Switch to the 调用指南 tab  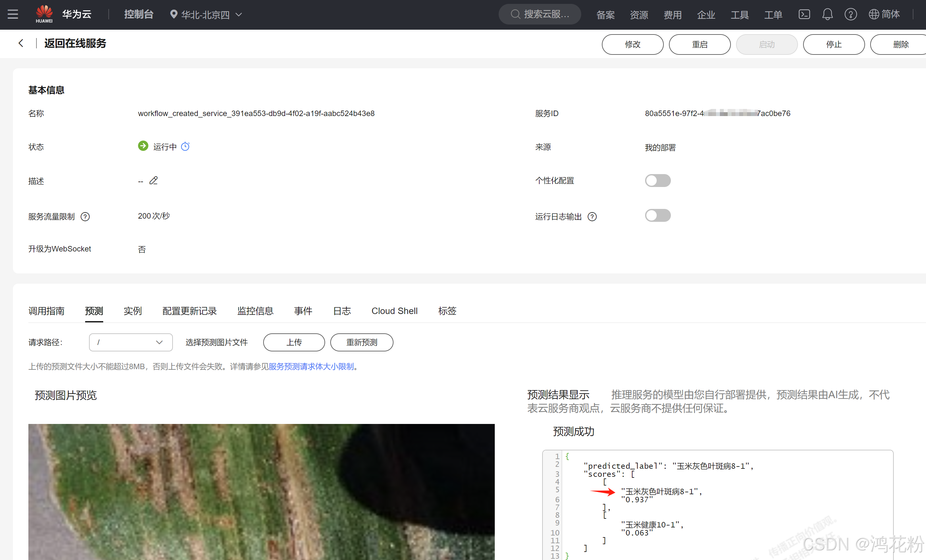[x=46, y=310]
